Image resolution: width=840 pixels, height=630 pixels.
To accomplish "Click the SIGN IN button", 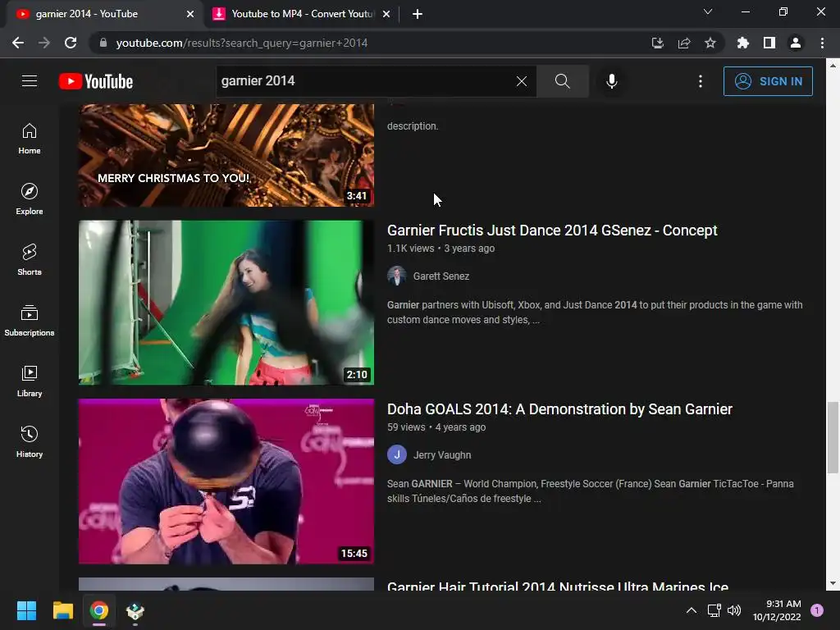I will 768,81.
